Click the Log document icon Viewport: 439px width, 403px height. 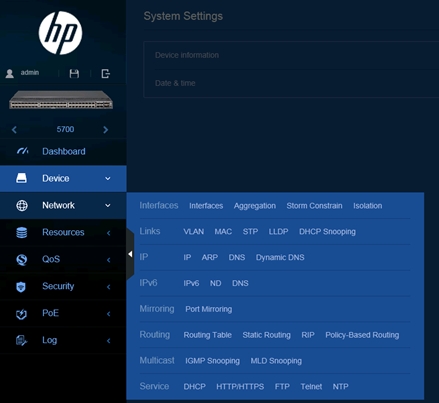21,340
